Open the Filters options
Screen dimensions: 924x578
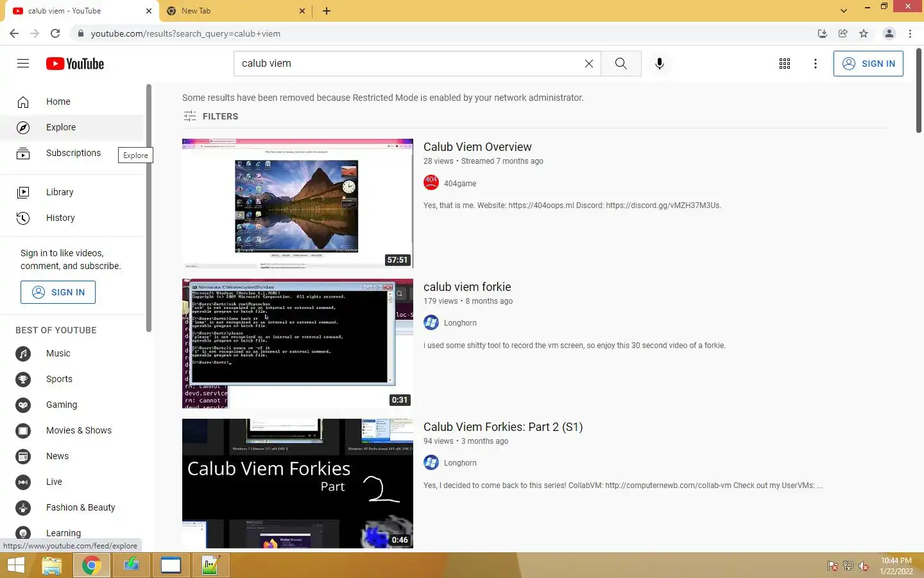pos(210,116)
